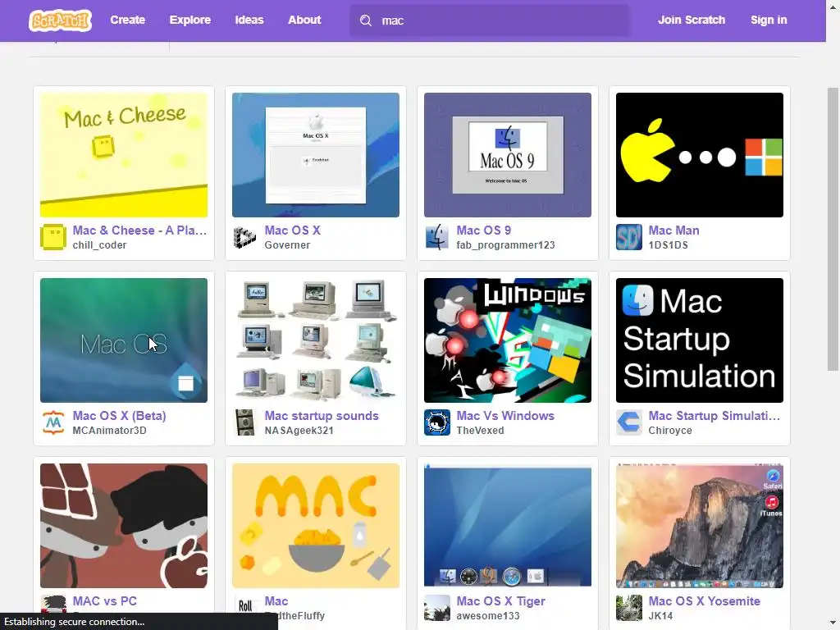Open fab_programmer123's Finder avatar icon
This screenshot has height=630, width=840.
[x=437, y=237]
